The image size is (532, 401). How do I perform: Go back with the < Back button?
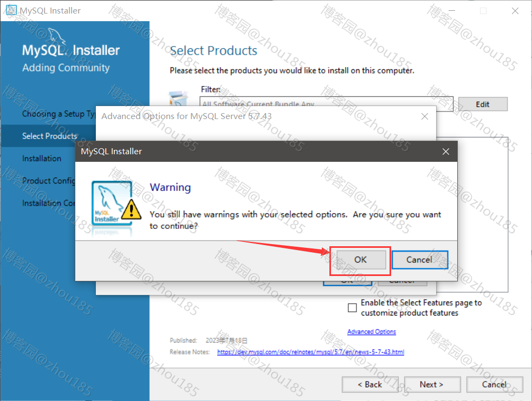[370, 384]
